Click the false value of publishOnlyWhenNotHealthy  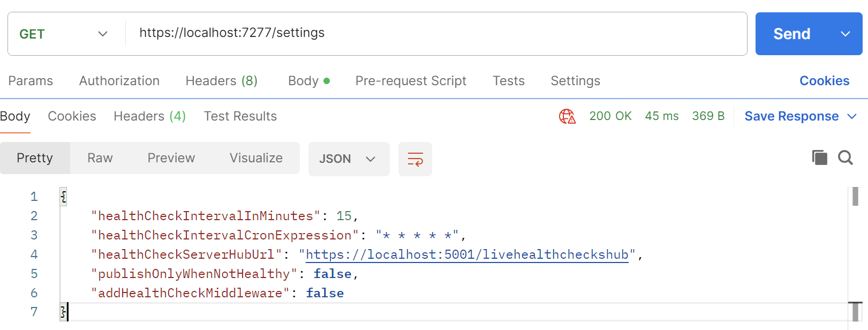pos(333,274)
